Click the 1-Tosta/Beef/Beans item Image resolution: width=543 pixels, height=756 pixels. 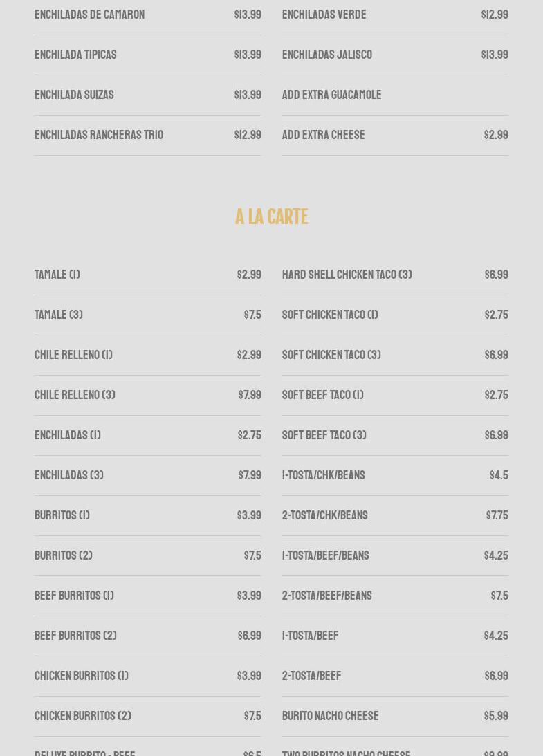click(325, 555)
